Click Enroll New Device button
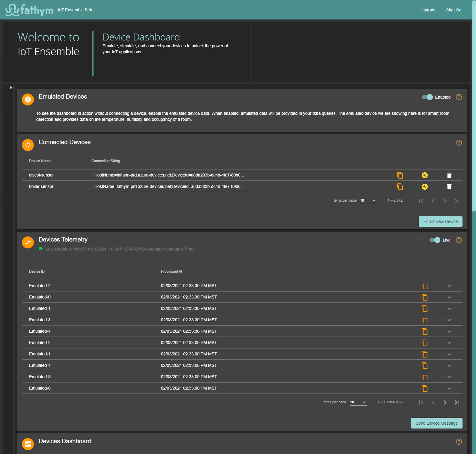This screenshot has width=476, height=454. coord(440,221)
